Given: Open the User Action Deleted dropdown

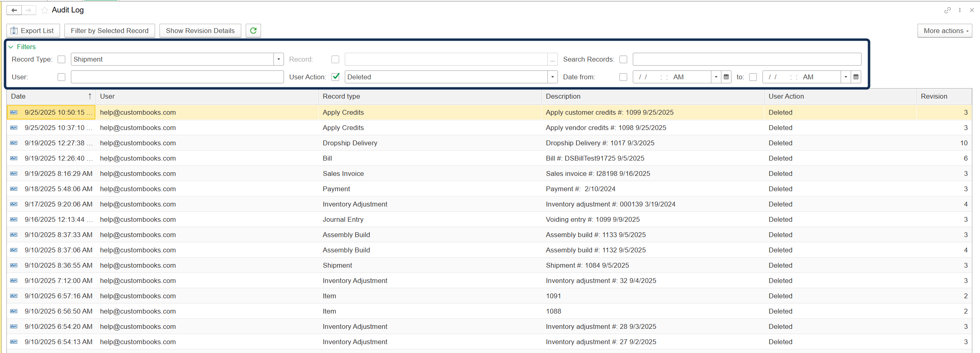Looking at the screenshot, I should tap(552, 77).
